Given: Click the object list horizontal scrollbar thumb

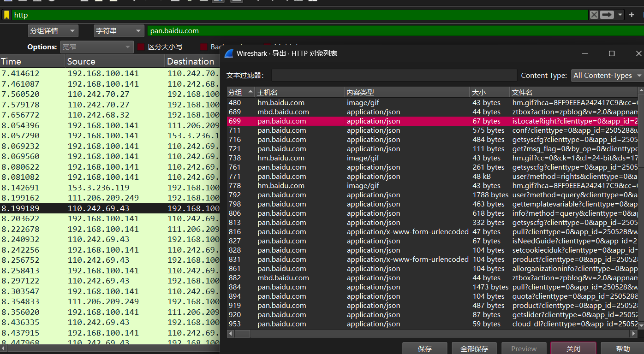Looking at the screenshot, I should point(243,333).
